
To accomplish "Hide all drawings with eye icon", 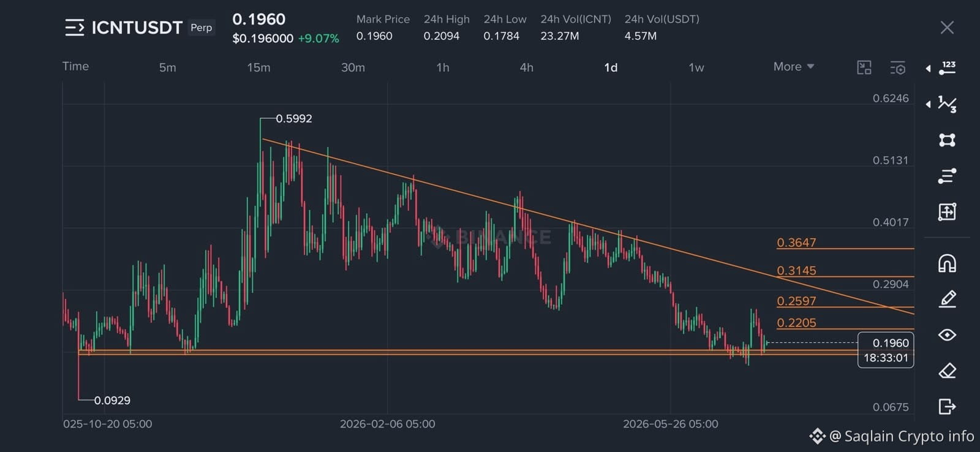I will pos(948,334).
